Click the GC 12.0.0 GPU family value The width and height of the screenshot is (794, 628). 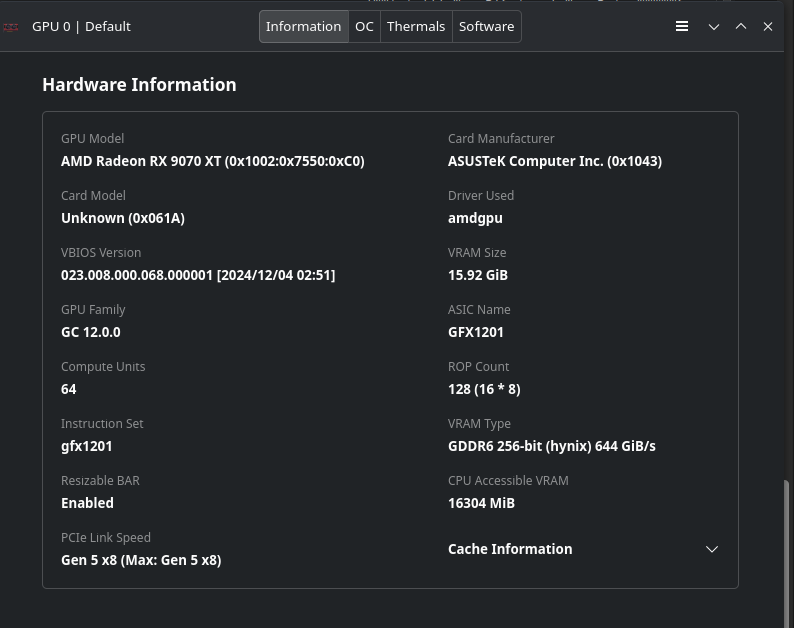[x=91, y=332]
